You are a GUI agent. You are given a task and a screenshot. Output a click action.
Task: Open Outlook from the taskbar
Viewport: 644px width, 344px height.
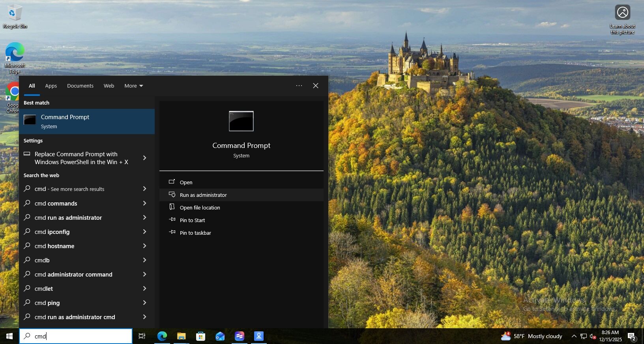click(x=220, y=336)
